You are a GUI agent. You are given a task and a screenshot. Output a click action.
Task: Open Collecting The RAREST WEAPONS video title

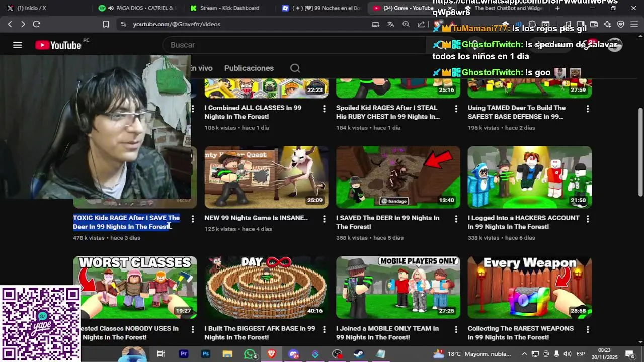click(x=521, y=333)
